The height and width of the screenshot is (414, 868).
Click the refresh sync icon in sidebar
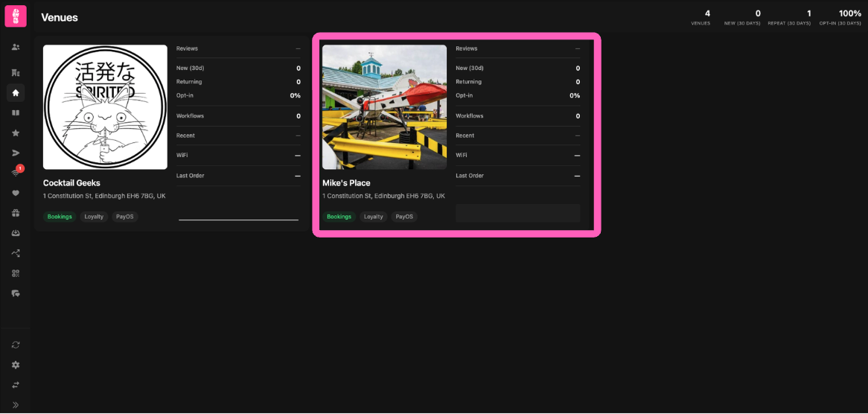(x=16, y=345)
